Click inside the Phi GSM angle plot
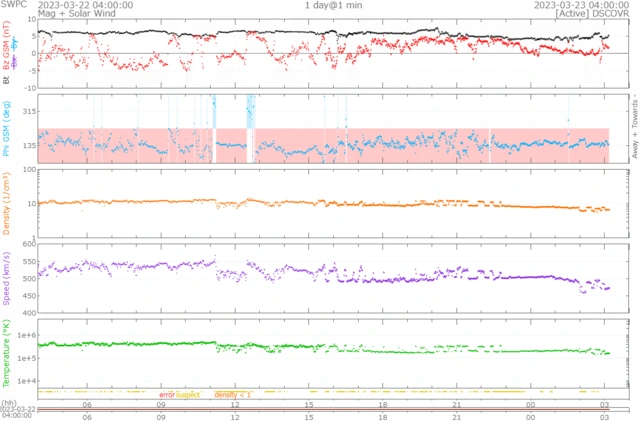The image size is (640, 421). pyautogui.click(x=333, y=129)
